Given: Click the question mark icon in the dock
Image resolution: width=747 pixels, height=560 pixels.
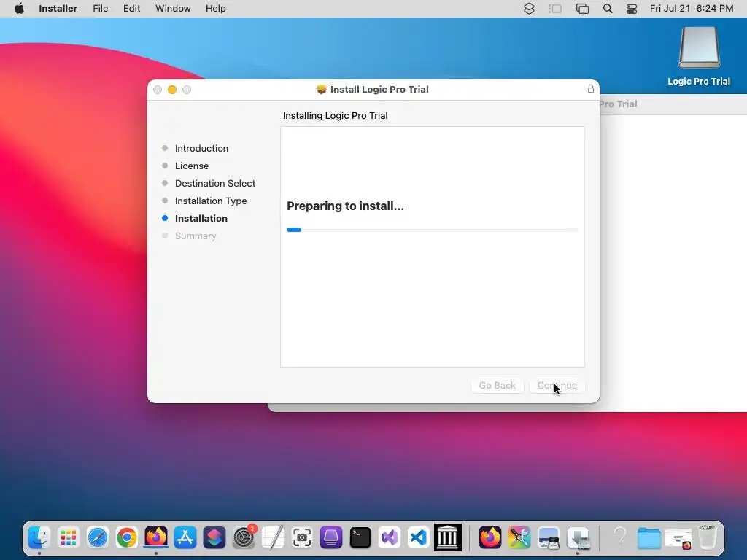Looking at the screenshot, I should [620, 537].
